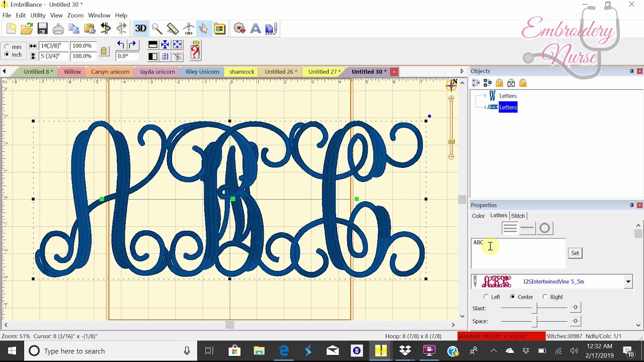Click the Set button
This screenshot has height=362, width=644.
coord(575,253)
